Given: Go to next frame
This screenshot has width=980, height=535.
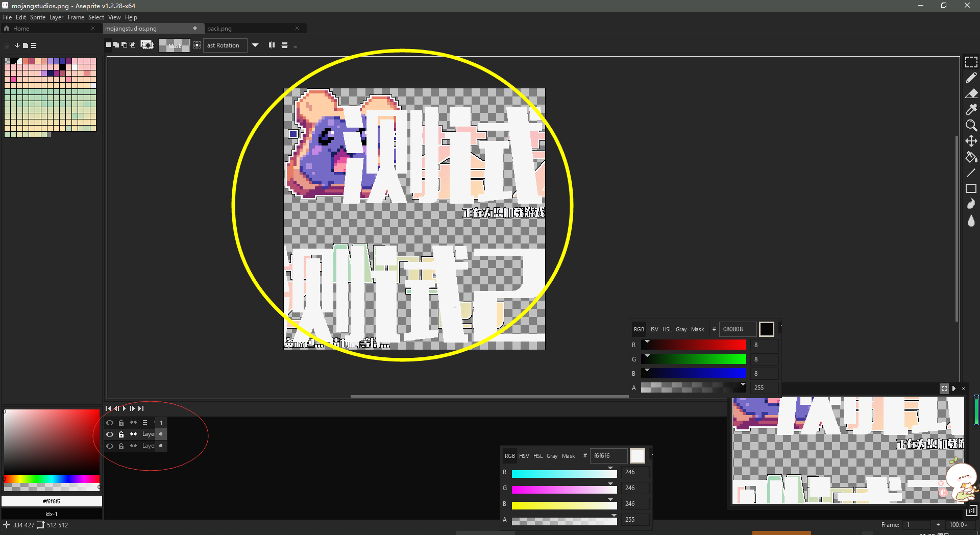Looking at the screenshot, I should click(x=133, y=408).
